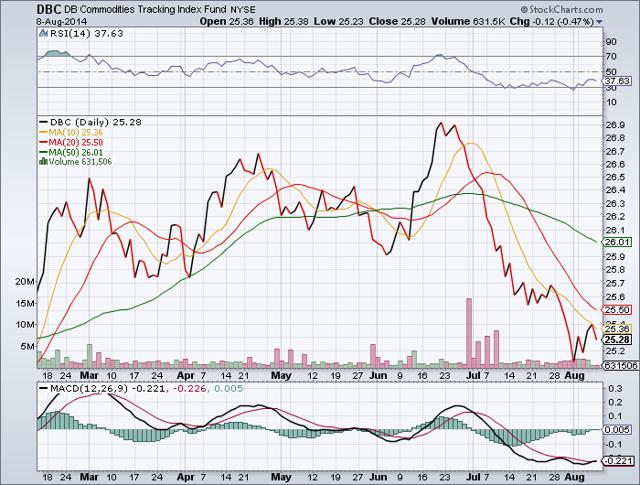Screen dimensions: 640x485
Task: Click the 20M volume scale label
Action: pos(26,282)
